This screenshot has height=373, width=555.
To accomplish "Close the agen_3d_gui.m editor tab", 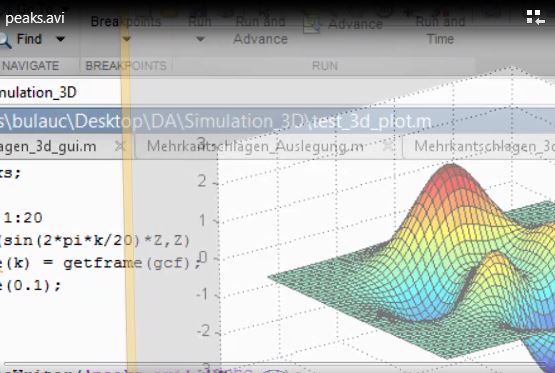I will (120, 145).
